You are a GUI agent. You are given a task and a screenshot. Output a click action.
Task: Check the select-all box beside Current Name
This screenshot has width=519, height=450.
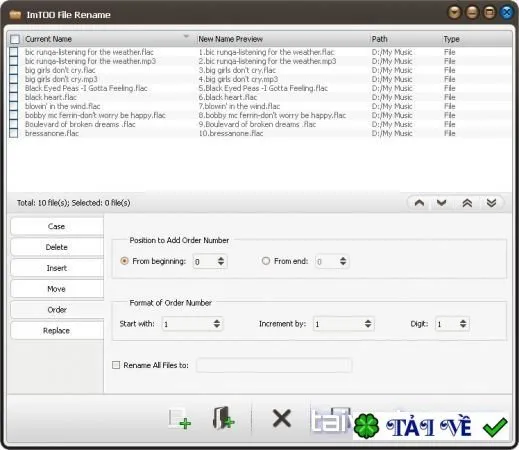click(15, 39)
